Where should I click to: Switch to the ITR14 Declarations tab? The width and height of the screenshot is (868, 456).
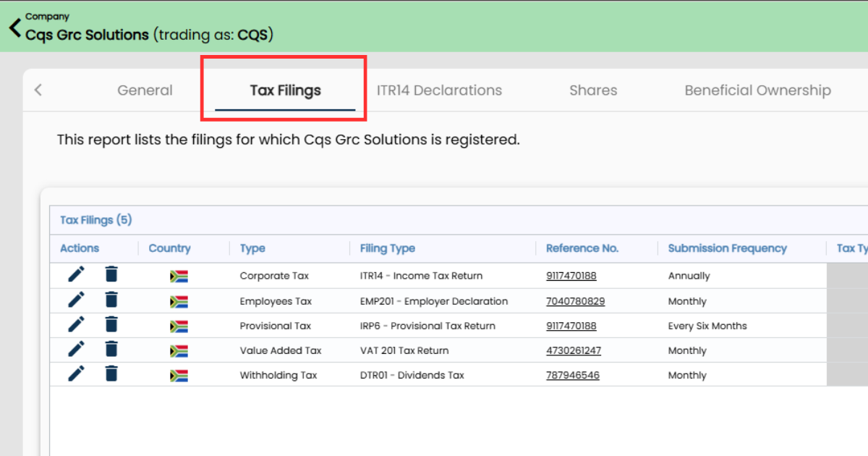click(439, 90)
